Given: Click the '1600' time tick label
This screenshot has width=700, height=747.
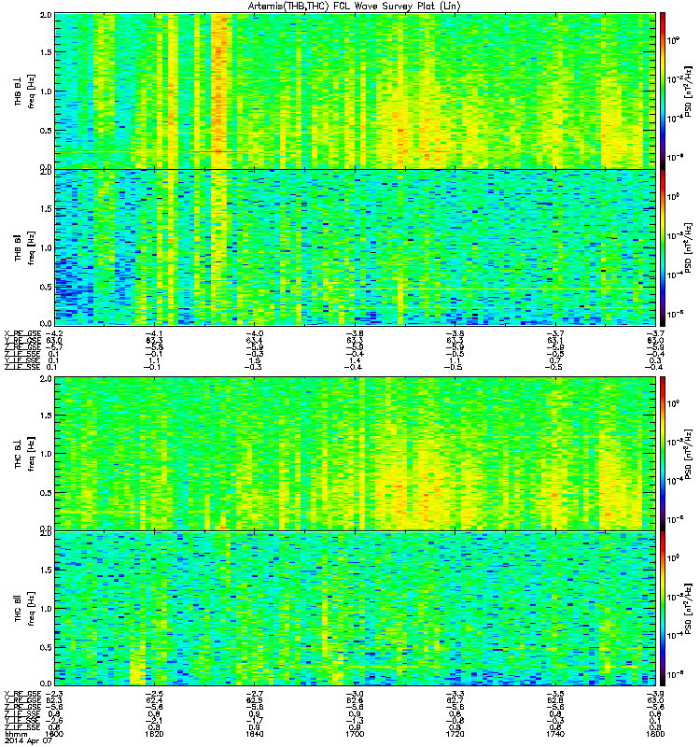Looking at the screenshot, I should (55, 734).
